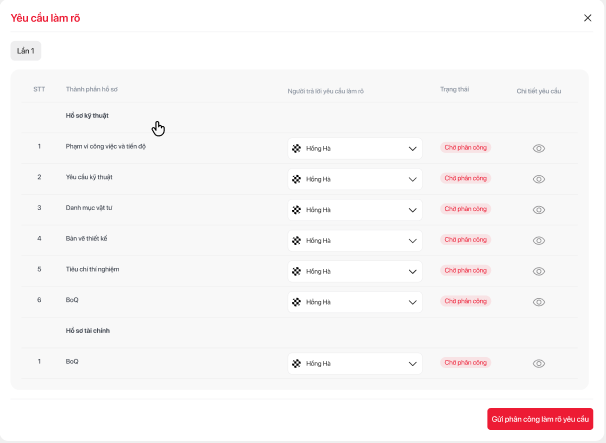
Task: Close the Yêu cầu làm rõ dialog
Action: coord(587,17)
